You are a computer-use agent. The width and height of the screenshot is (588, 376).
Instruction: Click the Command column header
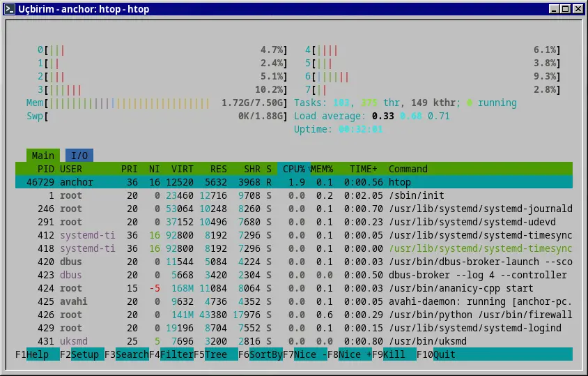pos(408,169)
